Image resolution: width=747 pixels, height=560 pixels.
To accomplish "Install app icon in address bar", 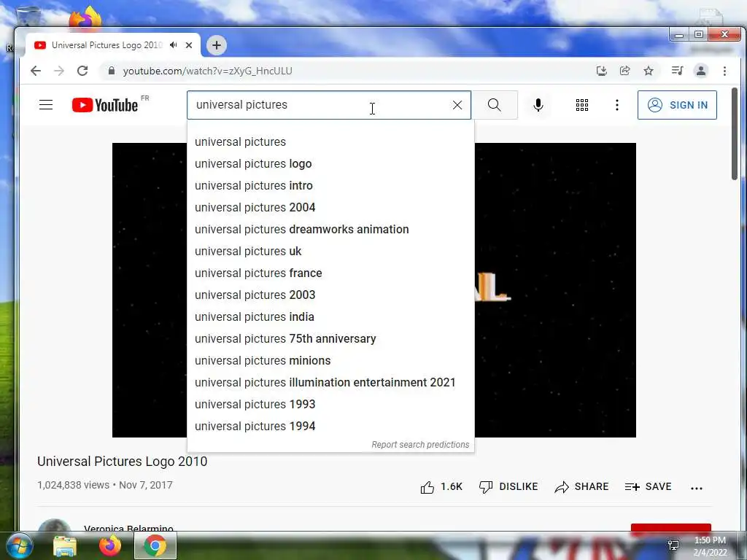I will click(x=602, y=71).
